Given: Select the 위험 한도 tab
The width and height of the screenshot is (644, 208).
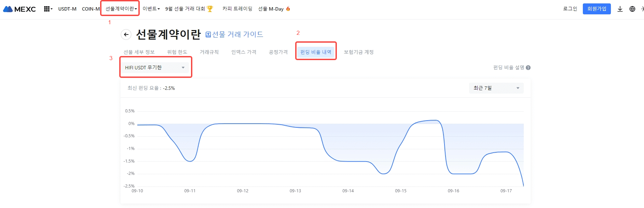Looking at the screenshot, I should (x=177, y=52).
